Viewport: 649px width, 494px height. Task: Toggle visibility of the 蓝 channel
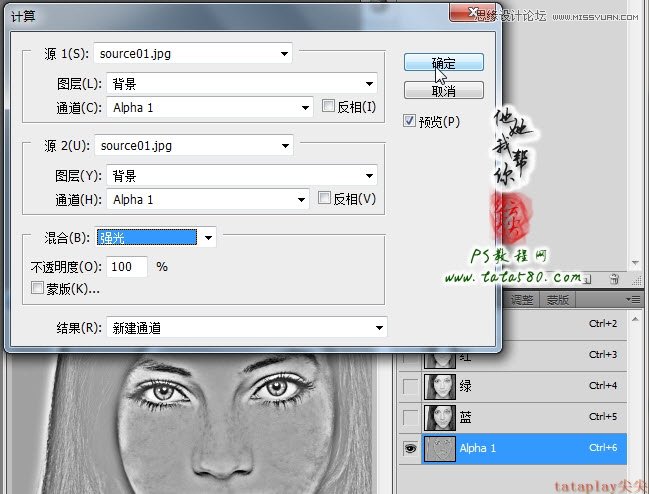click(410, 418)
